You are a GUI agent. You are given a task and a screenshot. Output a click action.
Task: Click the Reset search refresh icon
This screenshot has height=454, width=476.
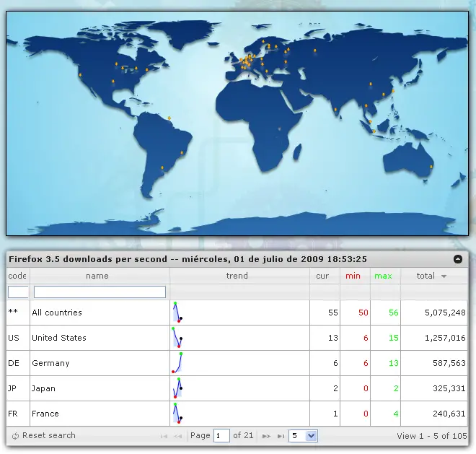pos(15,436)
